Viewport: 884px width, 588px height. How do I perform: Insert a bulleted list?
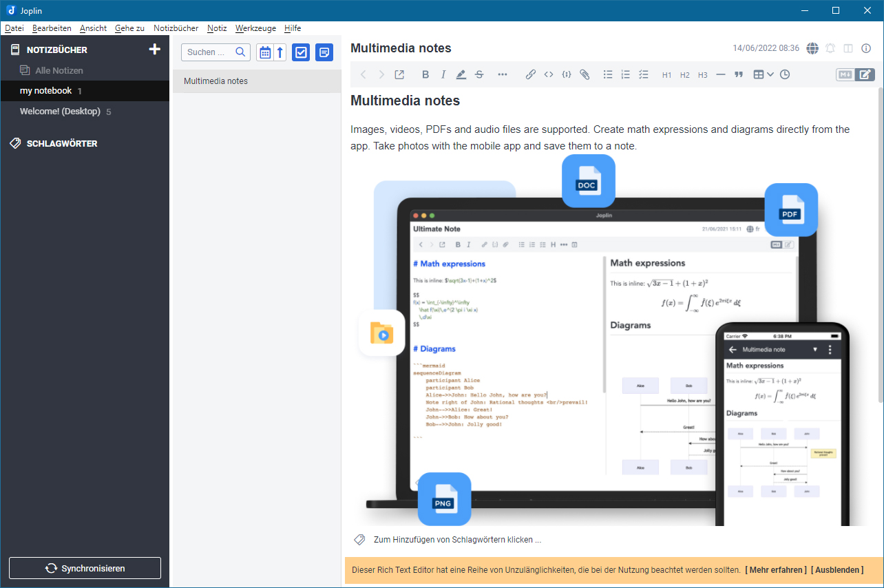pos(608,74)
